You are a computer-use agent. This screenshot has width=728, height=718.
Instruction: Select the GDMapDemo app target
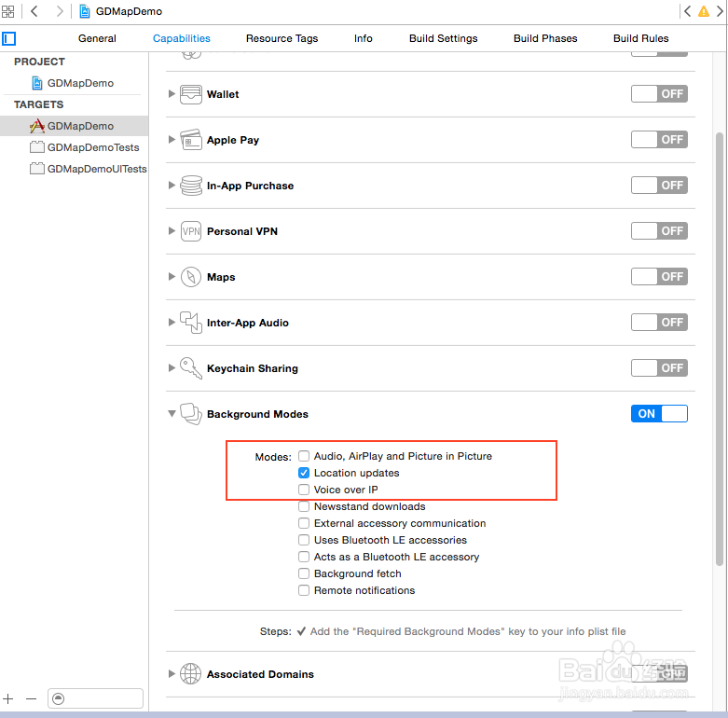click(75, 126)
